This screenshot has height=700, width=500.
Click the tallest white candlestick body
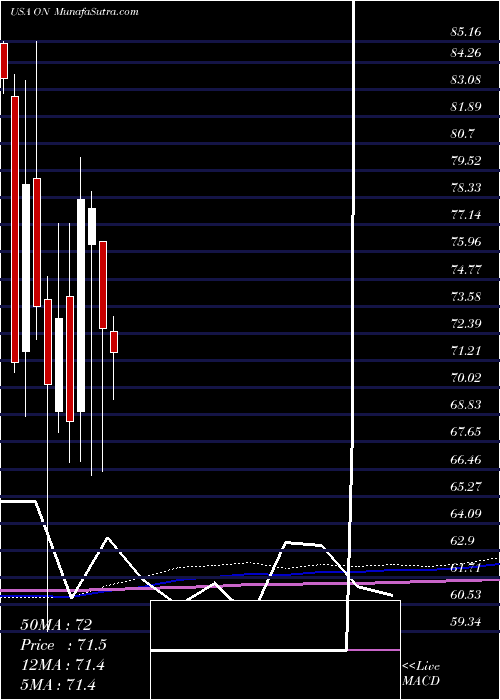point(81,305)
